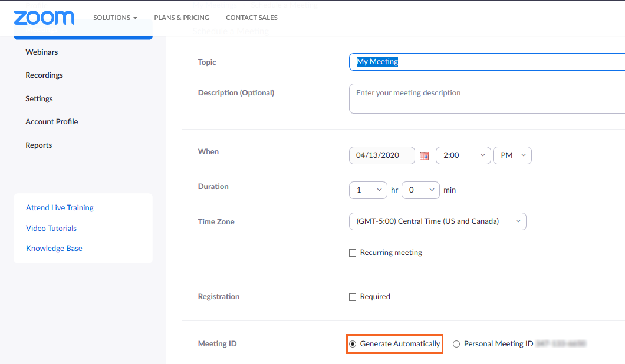Click Attend Live Training link
This screenshot has width=625, height=364.
(60, 208)
